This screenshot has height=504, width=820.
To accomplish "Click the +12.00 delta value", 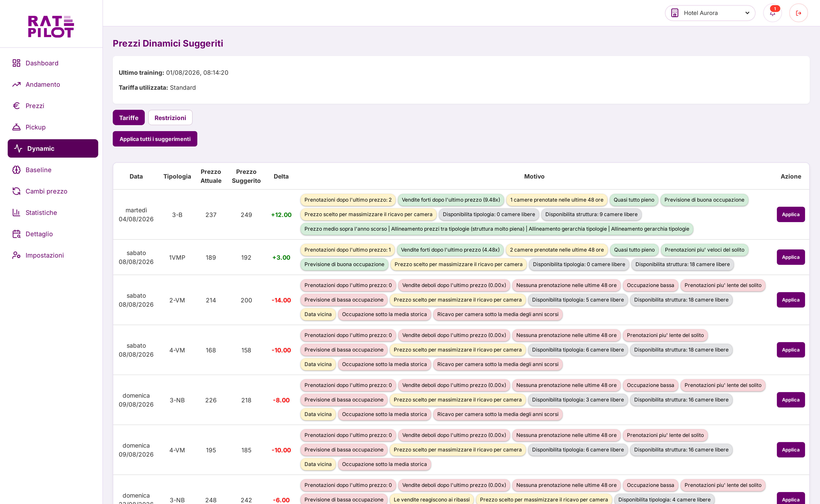I will tap(281, 215).
